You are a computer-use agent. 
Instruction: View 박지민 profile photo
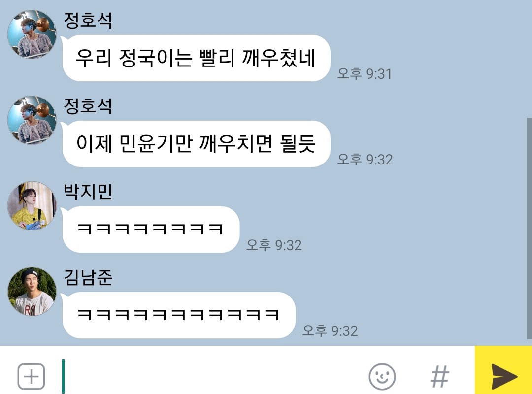click(x=32, y=205)
